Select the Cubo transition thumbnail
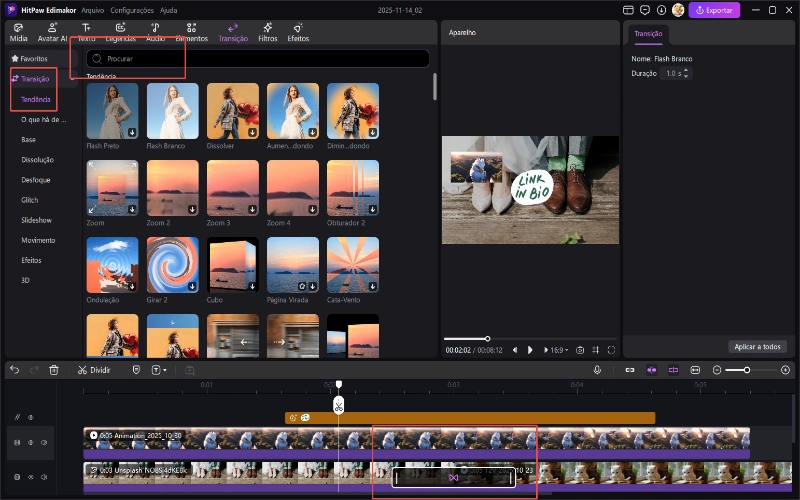The width and height of the screenshot is (800, 500). coord(233,265)
